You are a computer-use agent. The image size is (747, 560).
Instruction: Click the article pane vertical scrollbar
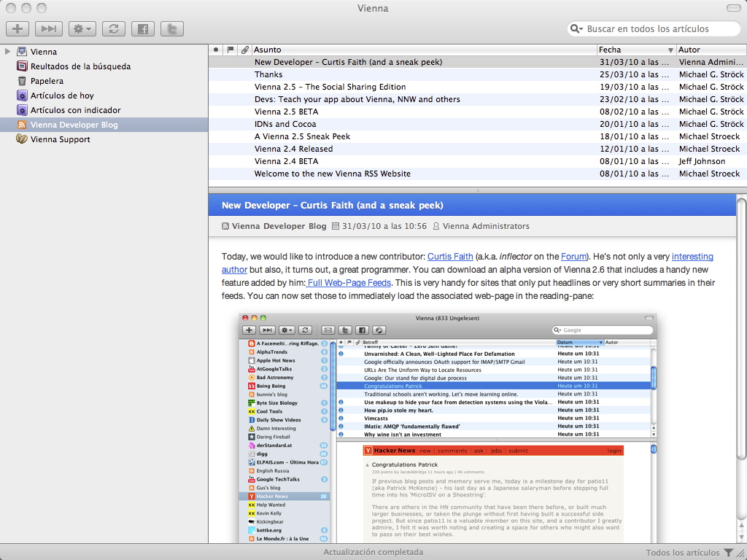[741, 329]
